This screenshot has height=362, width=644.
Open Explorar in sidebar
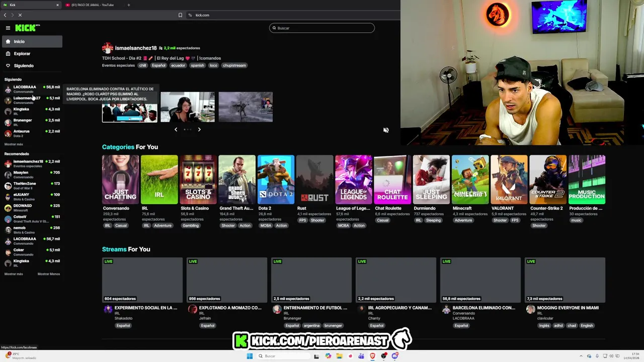click(32, 54)
